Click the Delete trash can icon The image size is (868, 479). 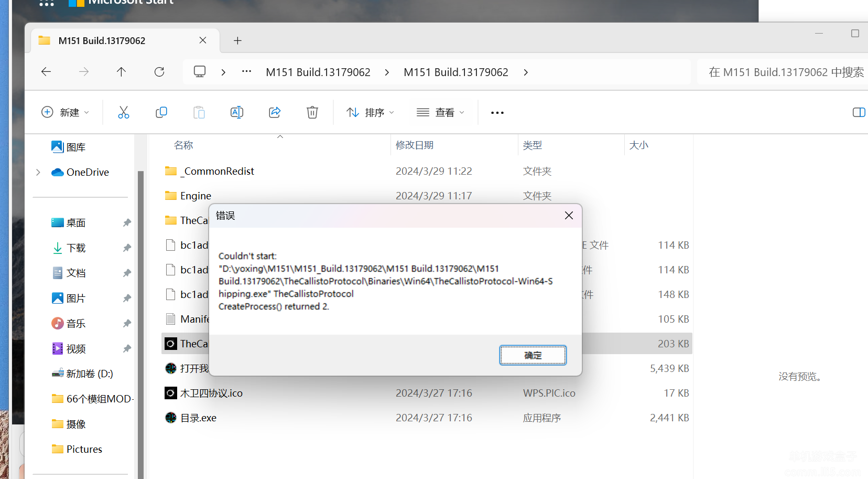tap(312, 112)
